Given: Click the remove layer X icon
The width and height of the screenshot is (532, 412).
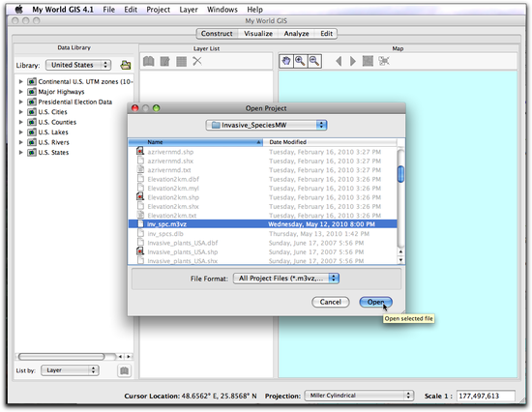Looking at the screenshot, I should 197,62.
